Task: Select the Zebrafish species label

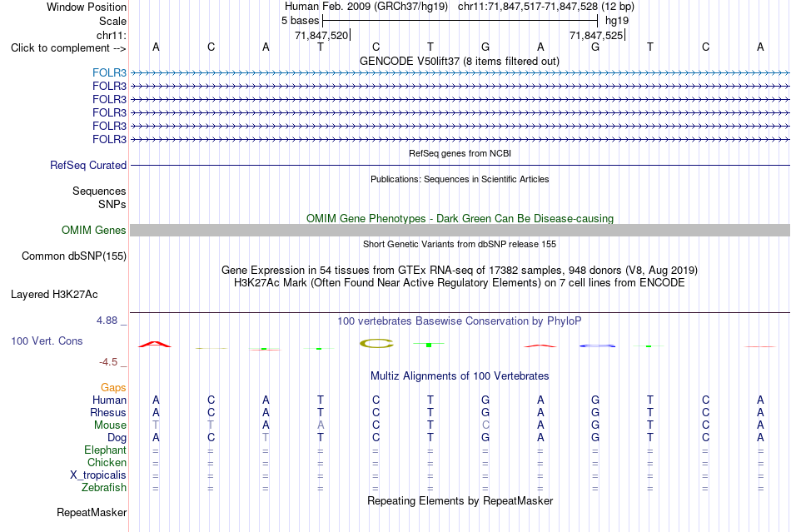Action: coord(104,488)
